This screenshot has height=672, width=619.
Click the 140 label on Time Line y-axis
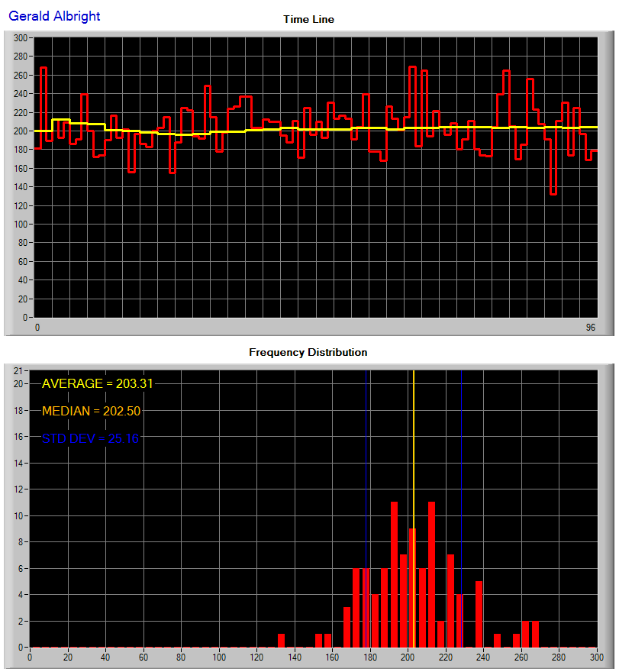(20, 187)
